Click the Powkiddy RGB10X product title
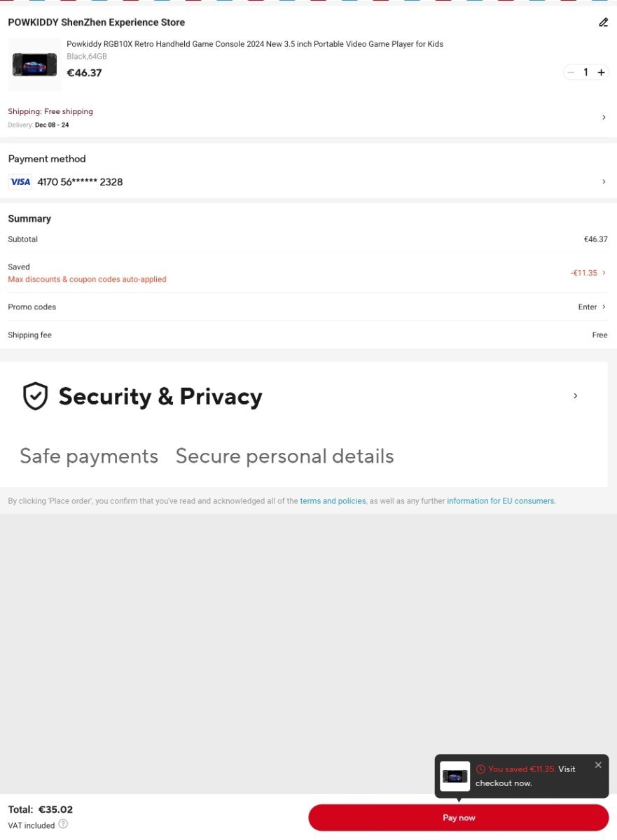Image resolution: width=617 pixels, height=840 pixels. coord(255,44)
